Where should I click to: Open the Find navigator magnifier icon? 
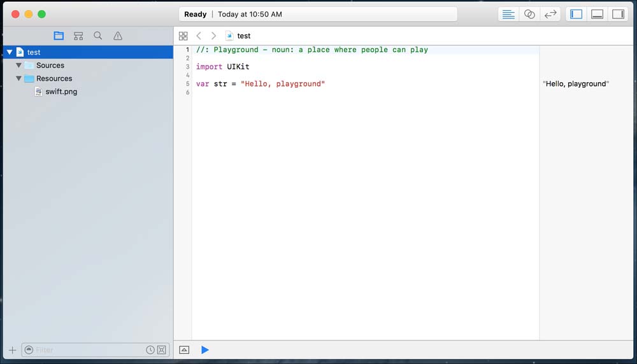(98, 36)
